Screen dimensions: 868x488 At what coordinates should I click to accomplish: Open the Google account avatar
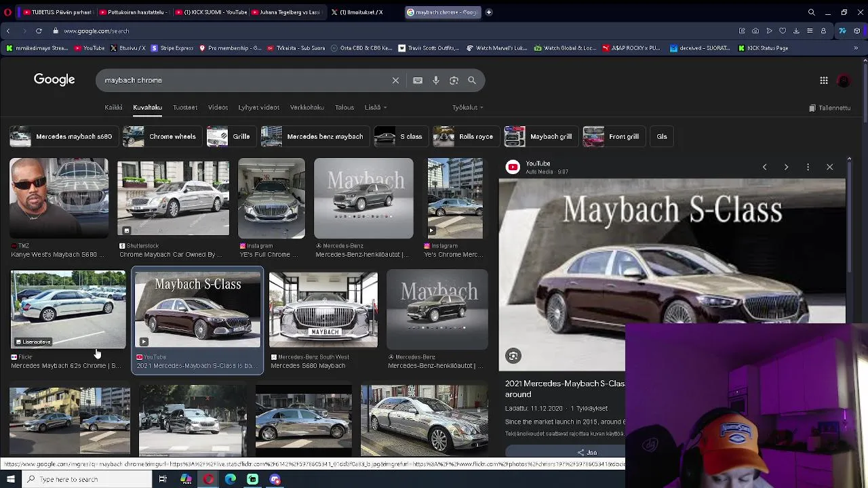pyautogui.click(x=844, y=80)
